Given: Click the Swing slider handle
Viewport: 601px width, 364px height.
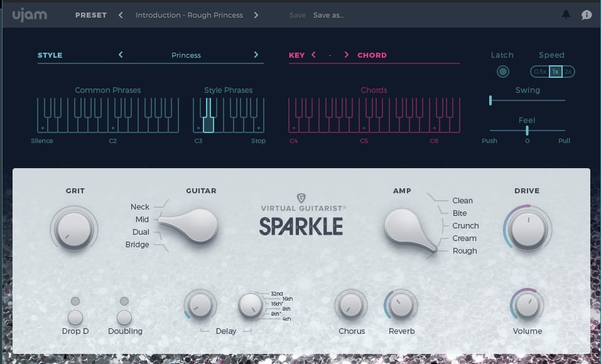Looking at the screenshot, I should [490, 100].
